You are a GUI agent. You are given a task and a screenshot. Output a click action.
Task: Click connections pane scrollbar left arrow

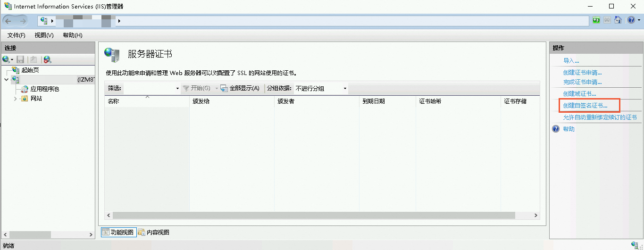[x=5, y=234]
